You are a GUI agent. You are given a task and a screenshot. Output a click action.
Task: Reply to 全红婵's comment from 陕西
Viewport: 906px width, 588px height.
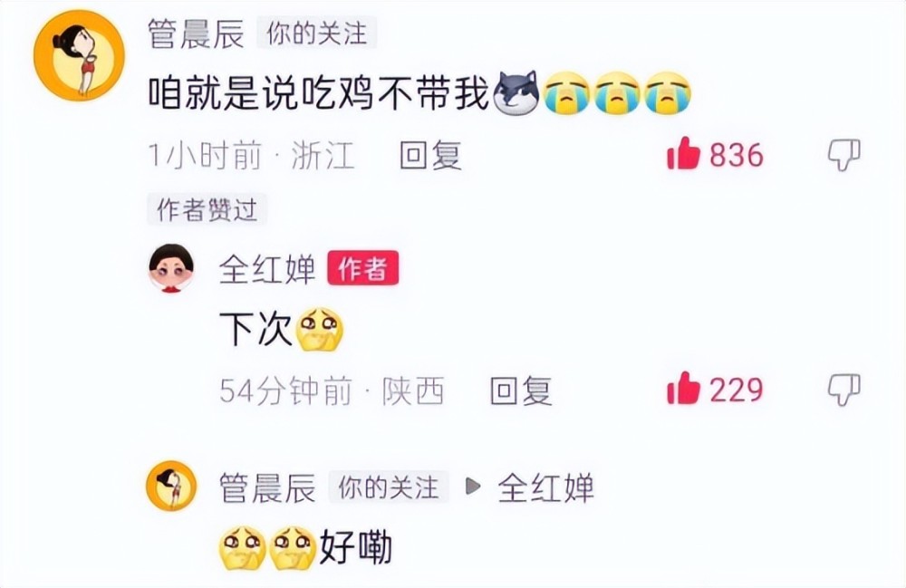521,390
